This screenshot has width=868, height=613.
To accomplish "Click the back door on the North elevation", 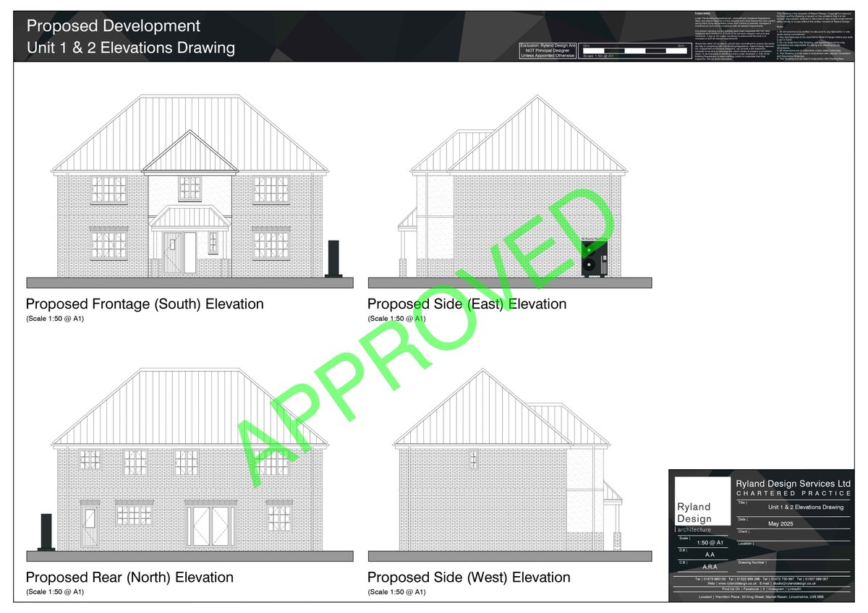I will (x=90, y=527).
